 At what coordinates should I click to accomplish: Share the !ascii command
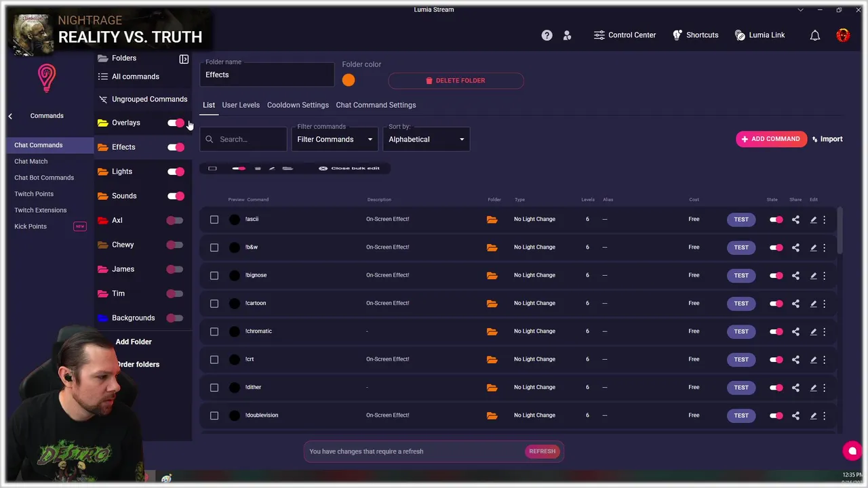(795, 220)
